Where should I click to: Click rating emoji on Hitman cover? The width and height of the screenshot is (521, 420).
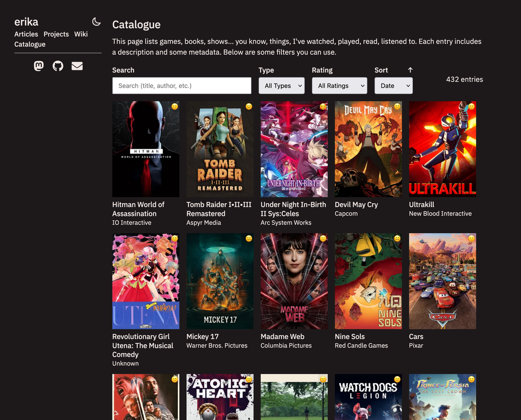[175, 106]
